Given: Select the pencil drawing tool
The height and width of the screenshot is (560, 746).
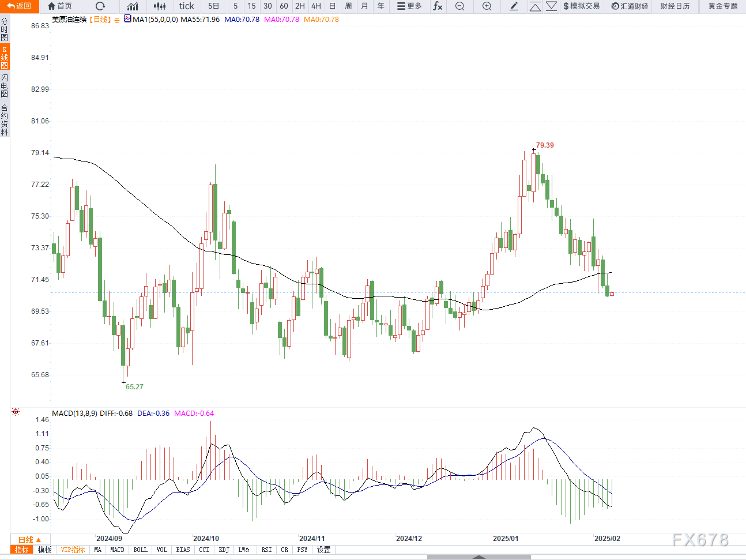Looking at the screenshot, I should pos(514,6).
